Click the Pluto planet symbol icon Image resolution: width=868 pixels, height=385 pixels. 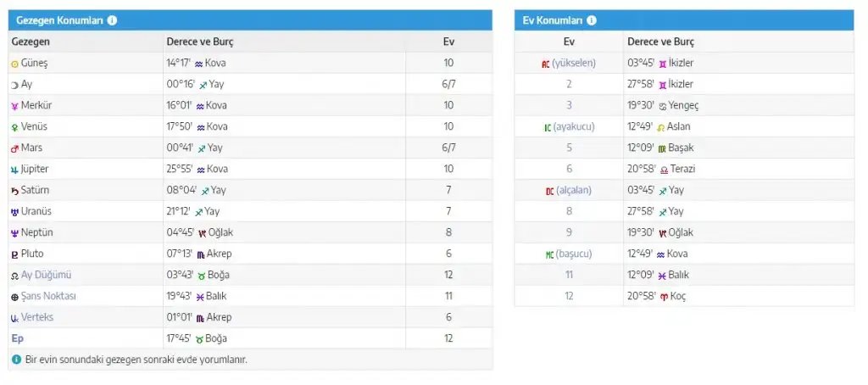14,254
